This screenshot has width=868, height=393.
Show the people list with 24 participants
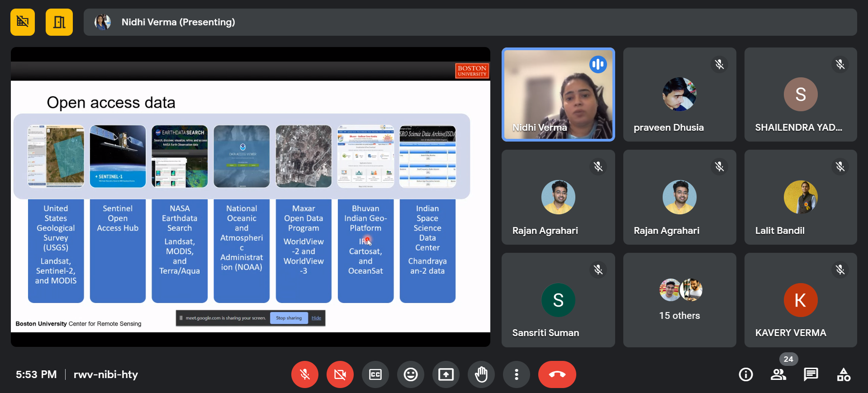click(x=778, y=374)
